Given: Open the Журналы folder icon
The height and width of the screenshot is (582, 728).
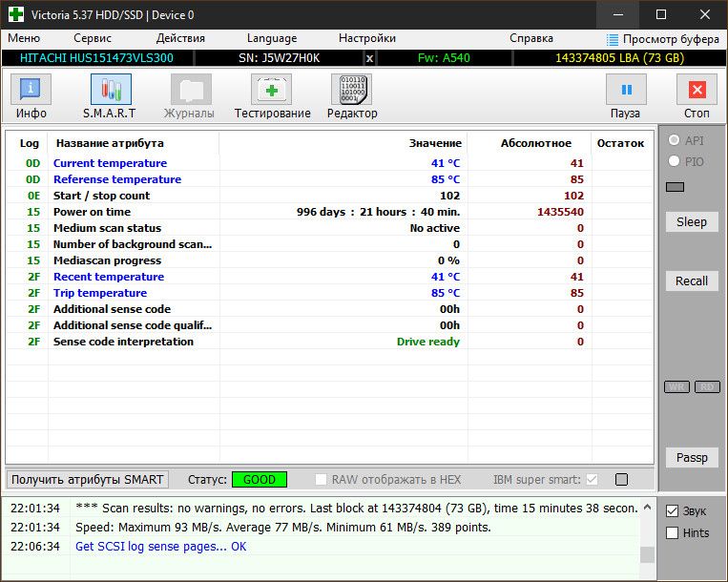Looking at the screenshot, I should [x=191, y=89].
